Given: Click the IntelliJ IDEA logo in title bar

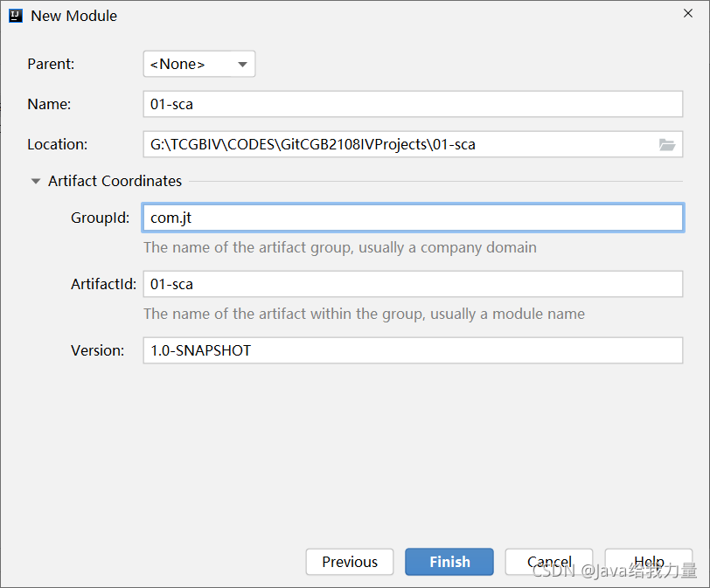Looking at the screenshot, I should coord(16,16).
